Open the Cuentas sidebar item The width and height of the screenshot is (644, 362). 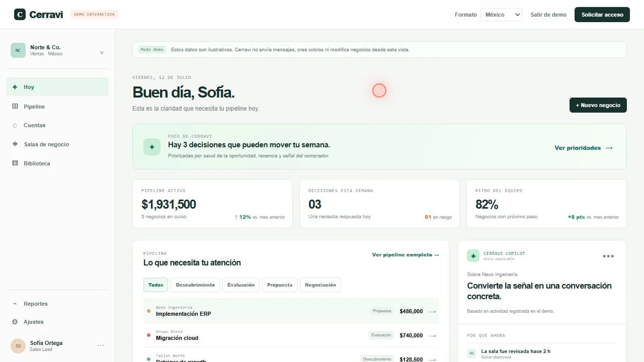tap(57, 125)
